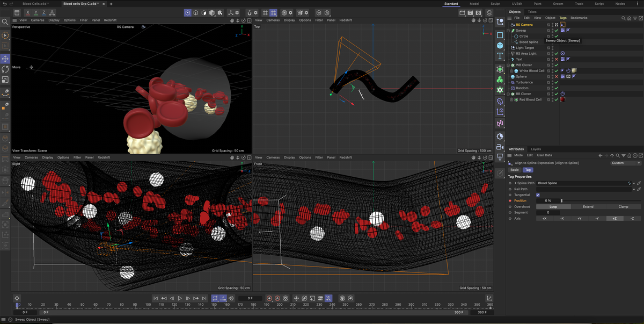This screenshot has width=644, height=324.
Task: Toggle the green checkmark on Turbulence
Action: click(556, 82)
